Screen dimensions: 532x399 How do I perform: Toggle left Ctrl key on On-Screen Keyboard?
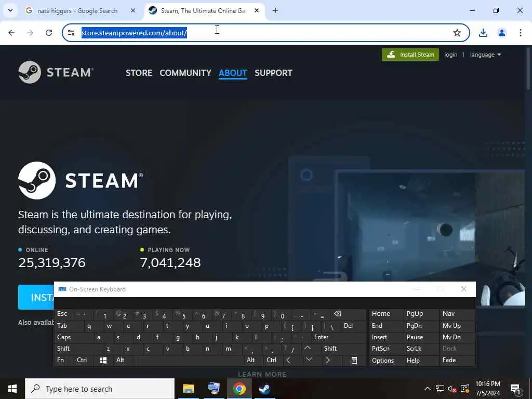point(84,361)
